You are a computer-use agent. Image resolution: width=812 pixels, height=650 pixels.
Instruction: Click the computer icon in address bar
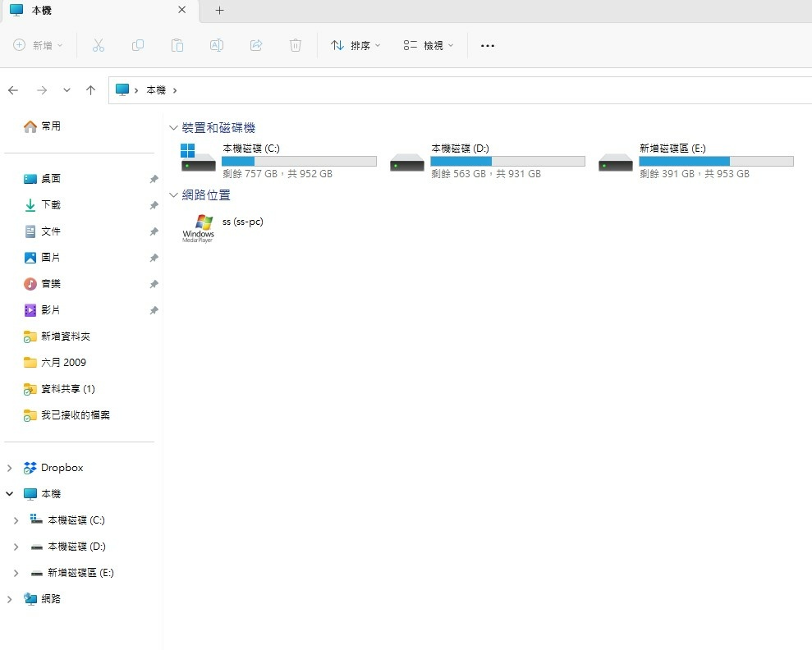coord(122,90)
